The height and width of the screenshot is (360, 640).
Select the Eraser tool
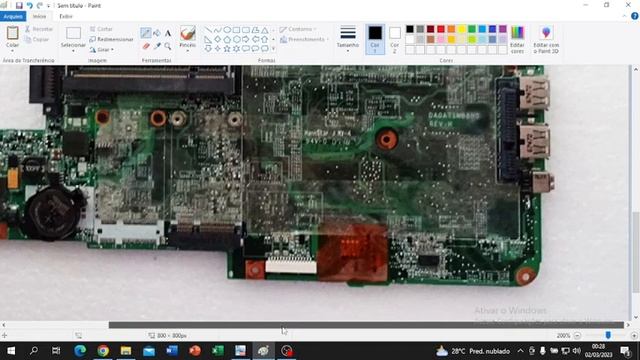(x=146, y=46)
